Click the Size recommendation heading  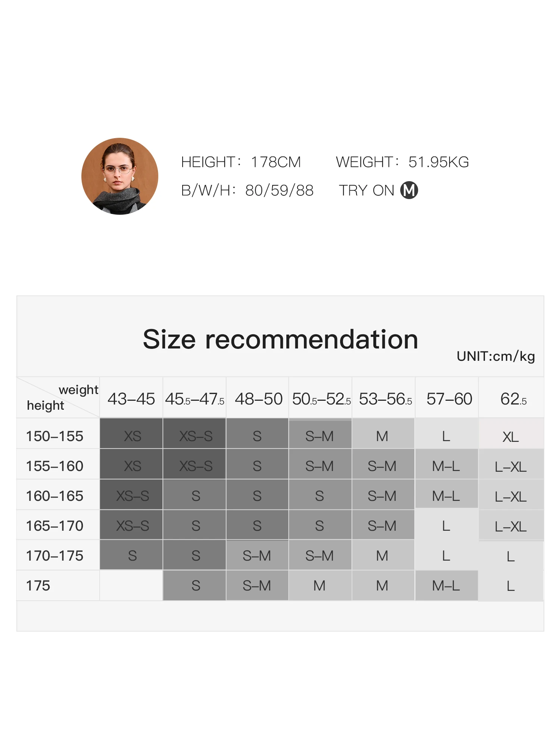280,340
